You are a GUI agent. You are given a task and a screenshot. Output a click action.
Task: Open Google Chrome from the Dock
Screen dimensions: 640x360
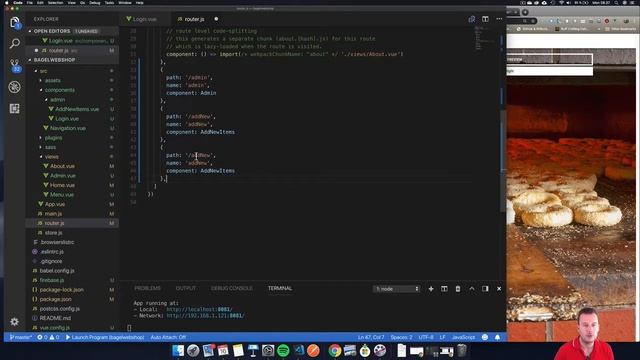pyautogui.click(x=334, y=350)
